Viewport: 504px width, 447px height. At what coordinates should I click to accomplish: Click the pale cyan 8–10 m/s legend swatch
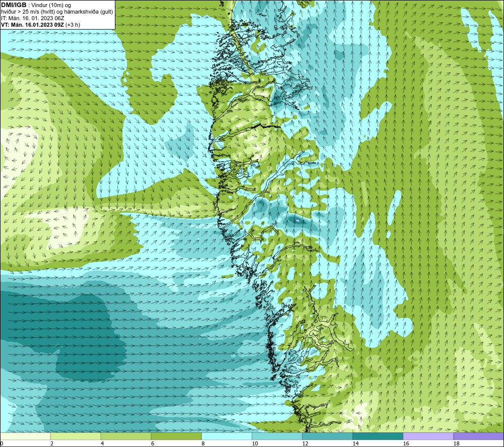[x=227, y=436]
